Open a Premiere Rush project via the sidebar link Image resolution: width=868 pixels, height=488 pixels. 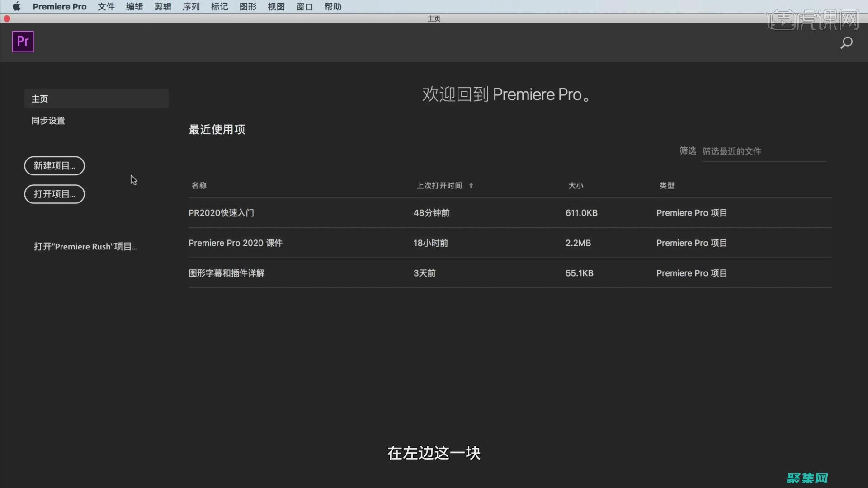(86, 247)
